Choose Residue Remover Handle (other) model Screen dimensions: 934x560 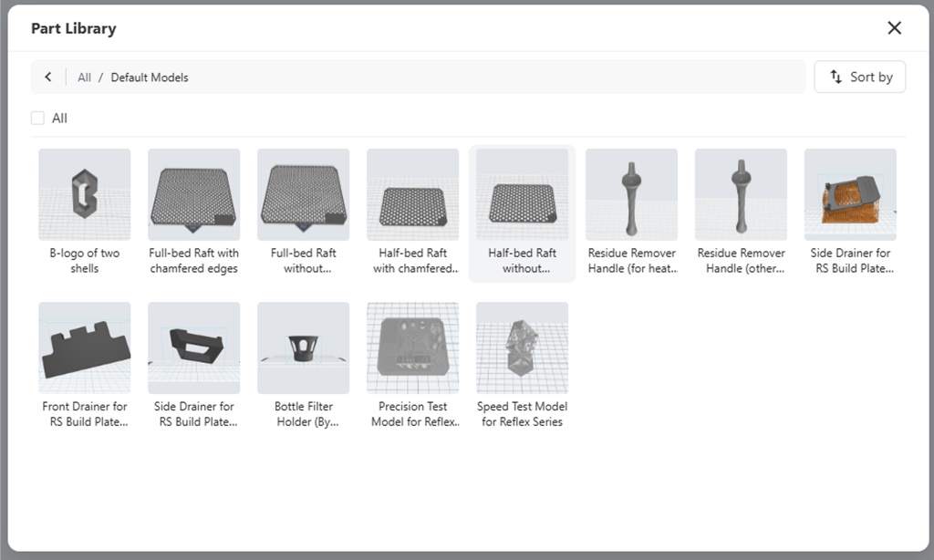tap(741, 194)
